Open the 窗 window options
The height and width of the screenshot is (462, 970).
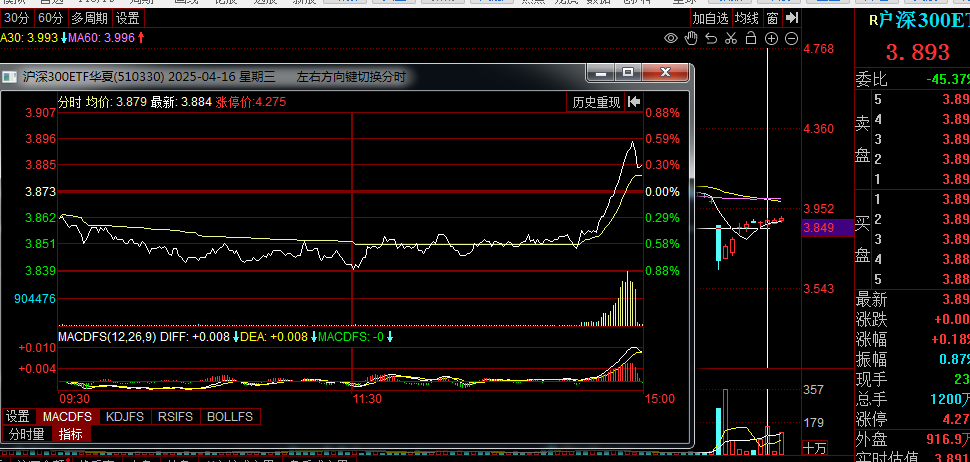tap(773, 18)
